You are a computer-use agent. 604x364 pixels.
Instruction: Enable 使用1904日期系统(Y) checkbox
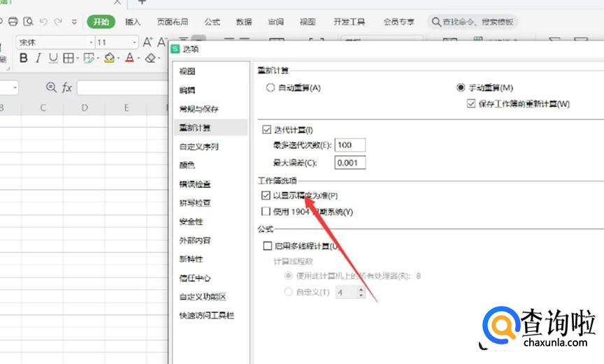266,211
